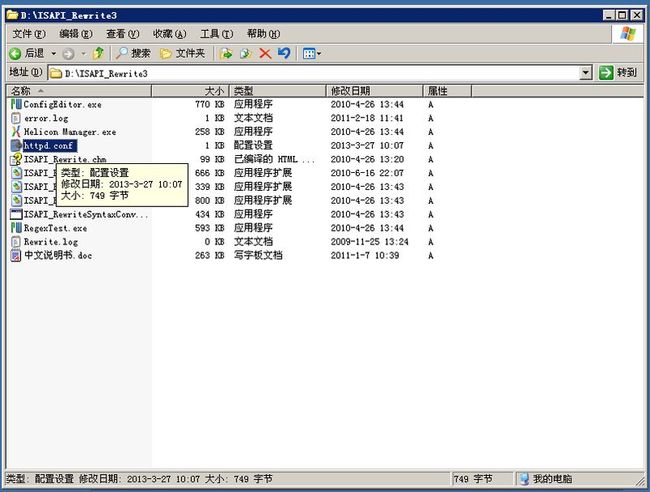The image size is (650, 492).
Task: Select the ConfigEditor.exe file icon
Action: pos(16,104)
